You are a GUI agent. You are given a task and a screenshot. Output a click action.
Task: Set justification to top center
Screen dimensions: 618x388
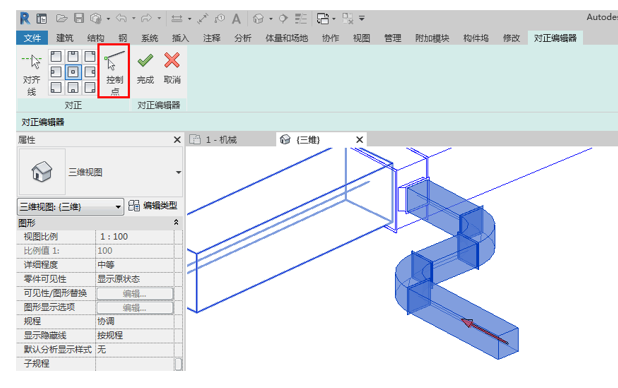[73, 56]
